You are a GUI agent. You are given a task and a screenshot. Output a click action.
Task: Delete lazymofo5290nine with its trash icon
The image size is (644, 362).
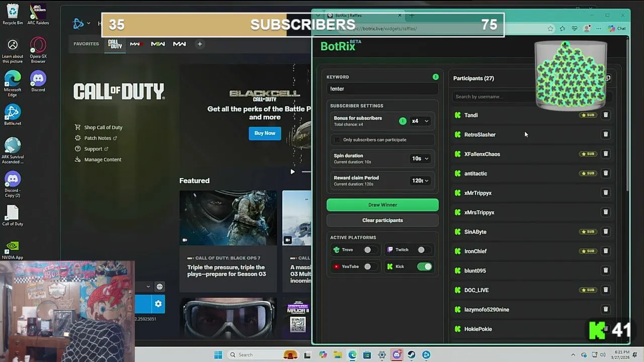[x=606, y=309]
